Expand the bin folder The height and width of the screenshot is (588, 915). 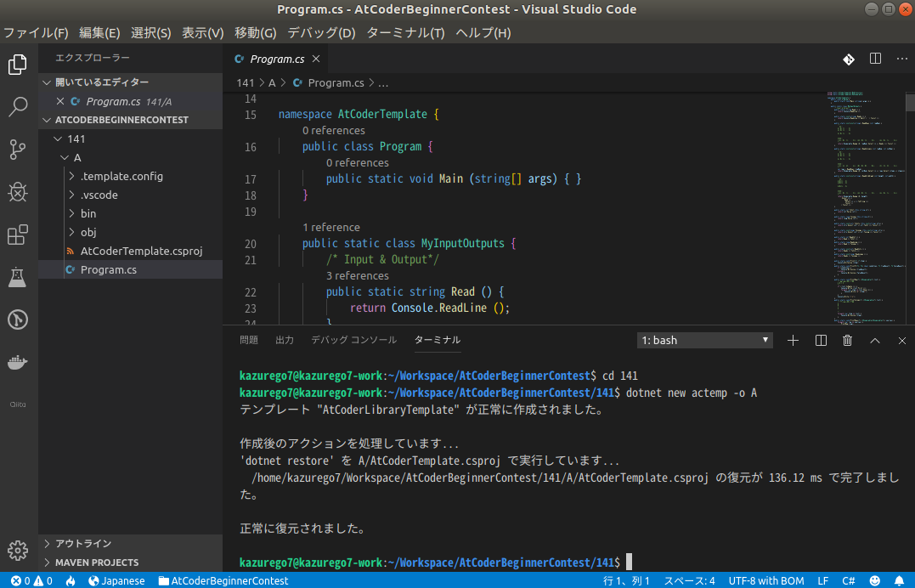pyautogui.click(x=131, y=214)
